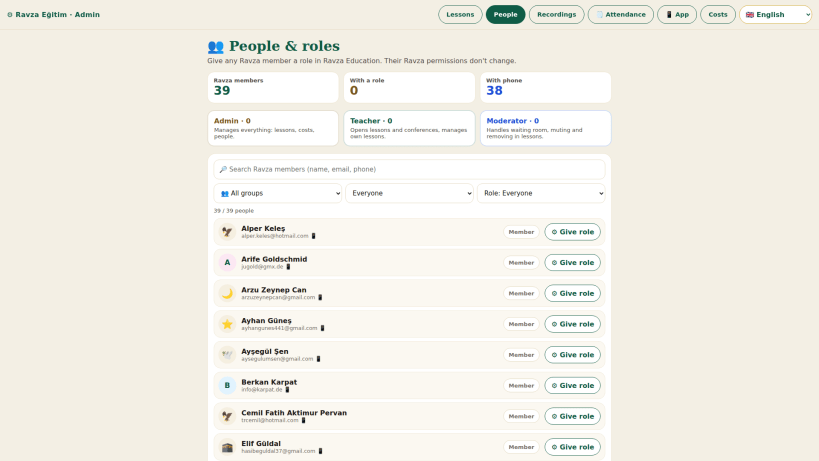819x461 pixels.
Task: Expand the Everyone filter dropdown
Action: tap(409, 193)
